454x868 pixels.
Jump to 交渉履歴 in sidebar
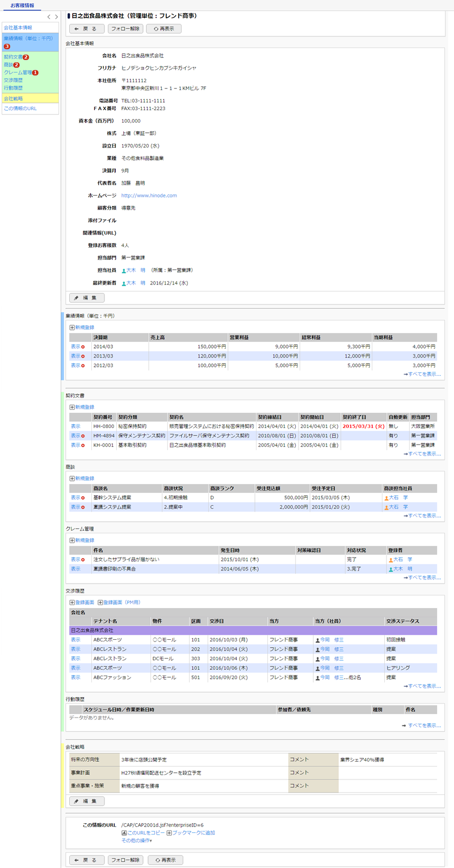coord(14,80)
